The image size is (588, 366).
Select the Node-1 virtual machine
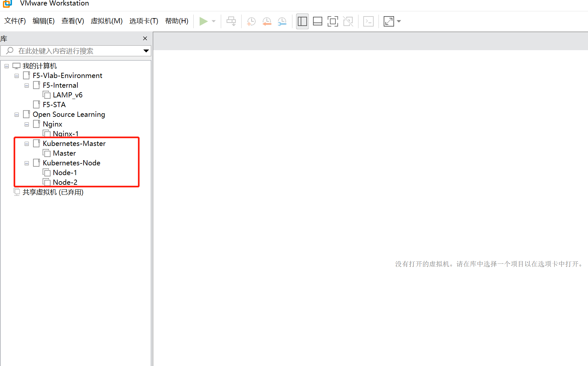tap(65, 173)
